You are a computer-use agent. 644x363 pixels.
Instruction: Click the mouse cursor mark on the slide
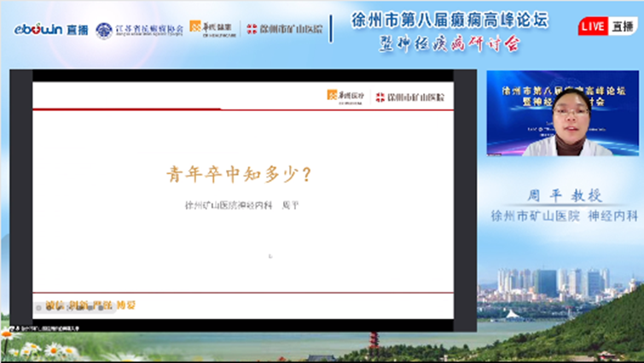tap(270, 255)
